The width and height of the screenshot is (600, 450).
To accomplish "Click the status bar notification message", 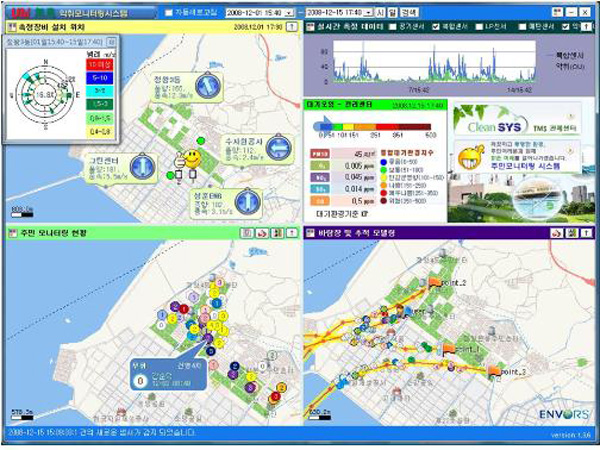I will coord(102,432).
